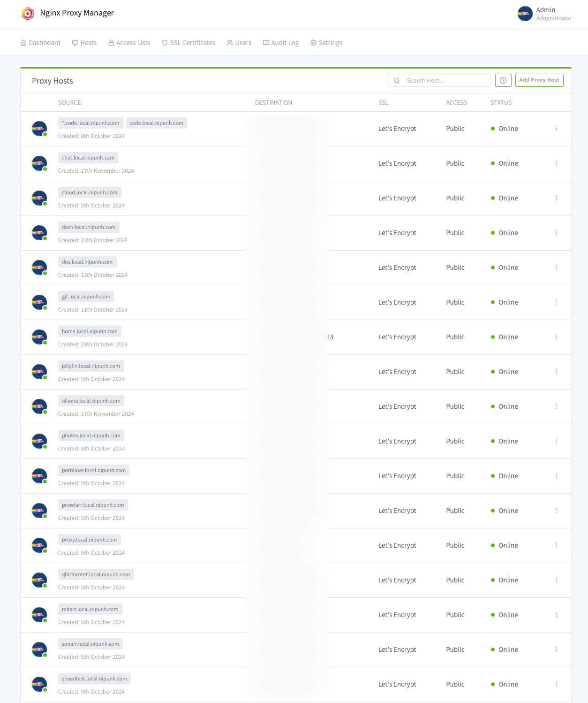Viewport: 588px width, 703px height.
Task: Open the Users section from the navbar
Action: (x=239, y=42)
